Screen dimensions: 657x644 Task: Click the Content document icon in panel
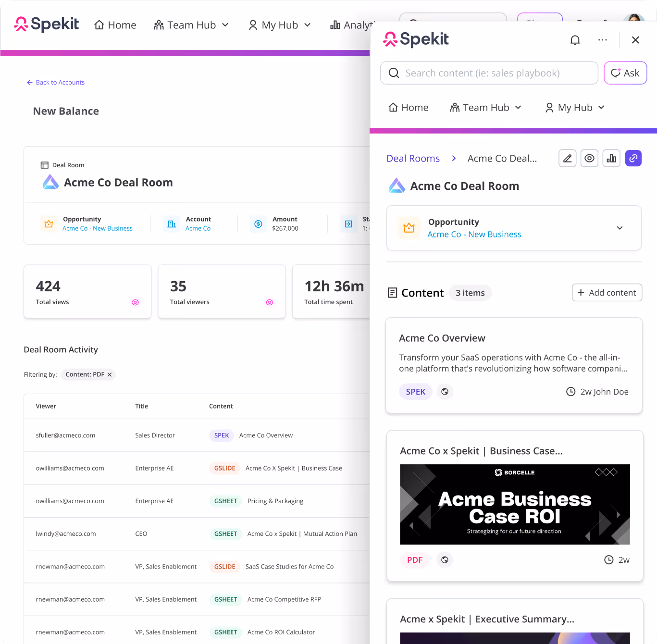(393, 293)
